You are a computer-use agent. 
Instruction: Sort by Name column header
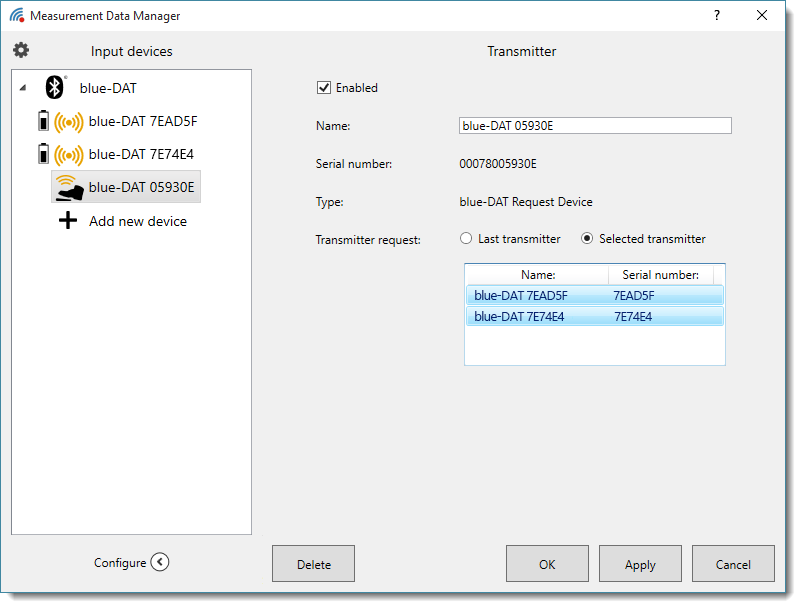[537, 275]
